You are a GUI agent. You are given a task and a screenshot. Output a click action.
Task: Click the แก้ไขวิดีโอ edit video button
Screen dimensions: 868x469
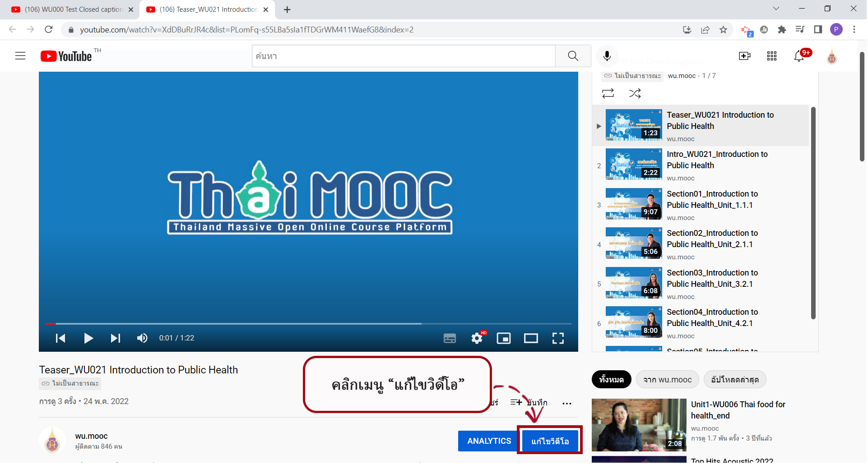click(x=550, y=441)
